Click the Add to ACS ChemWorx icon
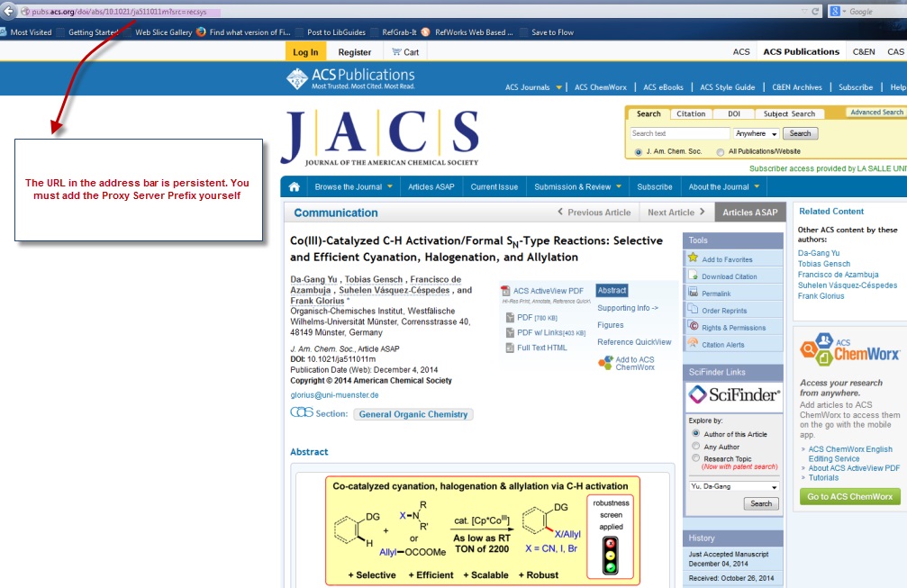 (605, 363)
